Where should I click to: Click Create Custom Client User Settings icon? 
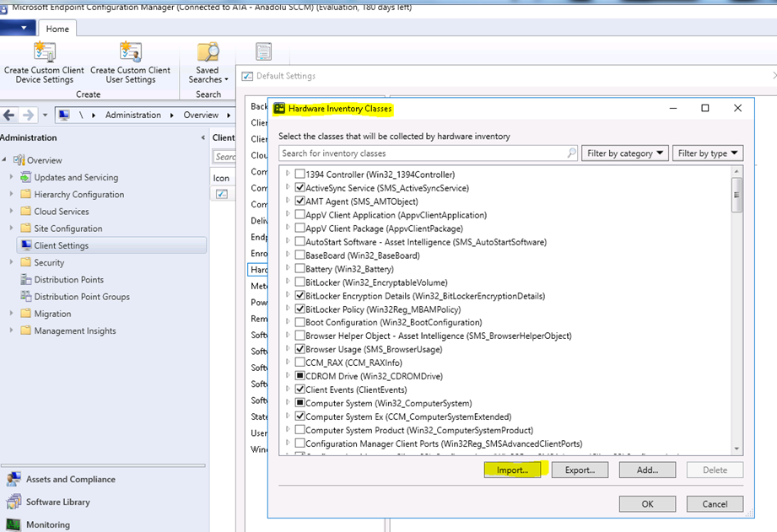131,52
